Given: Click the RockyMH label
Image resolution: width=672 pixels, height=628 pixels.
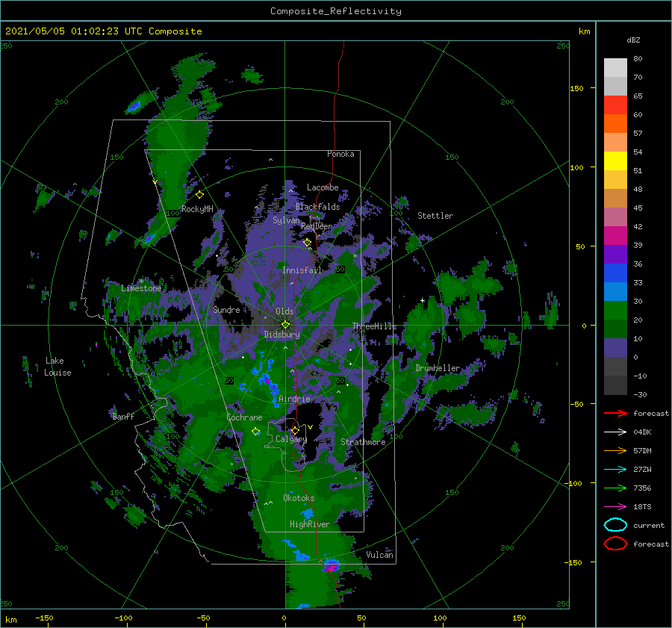Looking at the screenshot, I should [197, 209].
